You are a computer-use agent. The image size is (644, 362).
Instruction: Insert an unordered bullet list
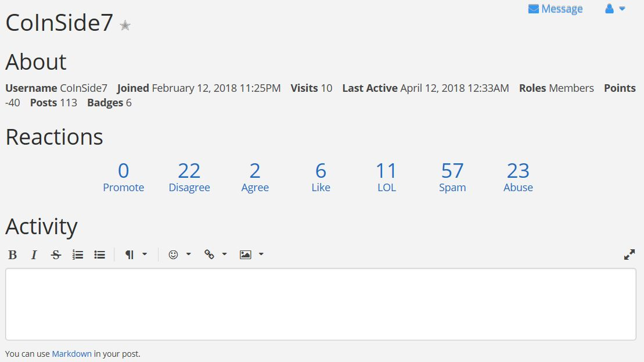tap(99, 255)
